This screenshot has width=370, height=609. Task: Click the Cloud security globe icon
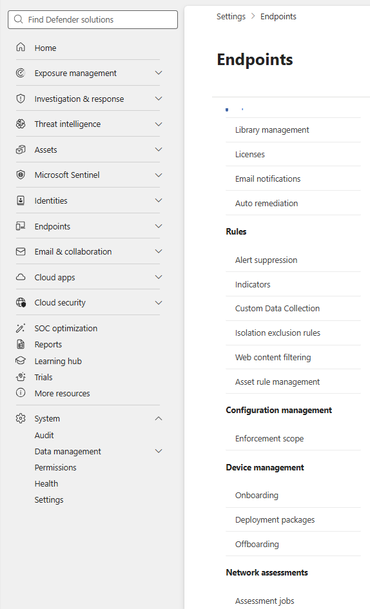point(21,303)
